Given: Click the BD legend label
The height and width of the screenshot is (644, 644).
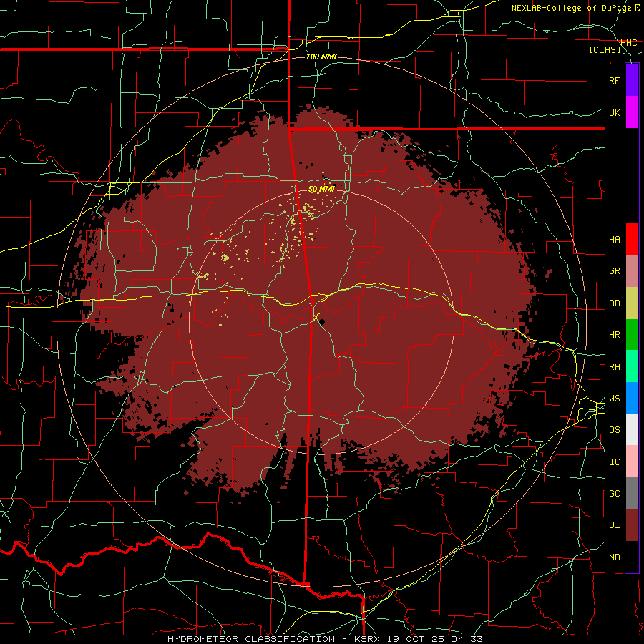Looking at the screenshot, I should point(614,303).
